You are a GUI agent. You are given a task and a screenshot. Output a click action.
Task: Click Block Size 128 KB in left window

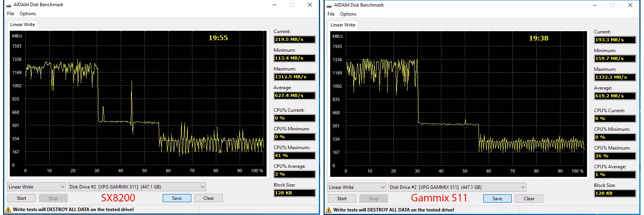(295, 193)
